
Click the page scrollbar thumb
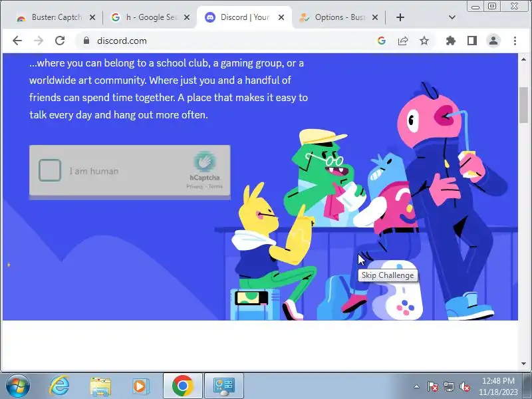coord(523,105)
